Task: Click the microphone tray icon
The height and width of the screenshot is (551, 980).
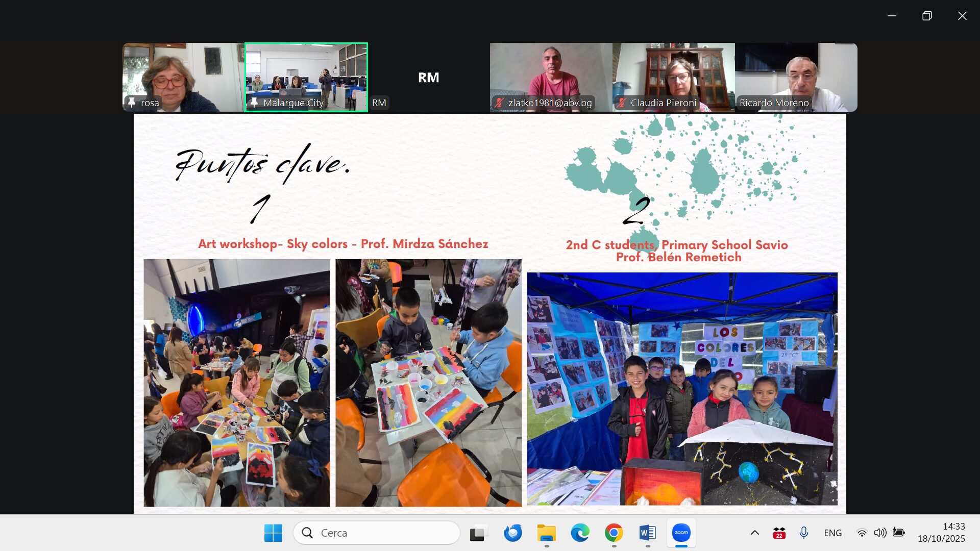Action: (803, 533)
